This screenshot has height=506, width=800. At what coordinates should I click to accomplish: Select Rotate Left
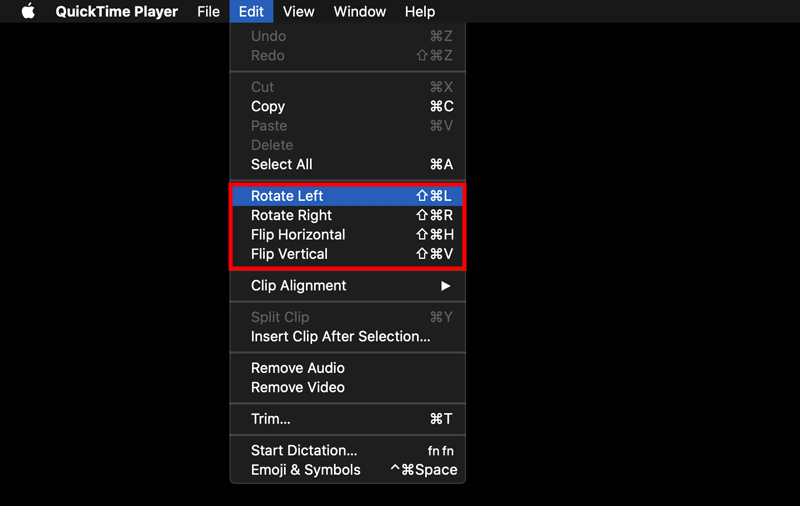tap(347, 196)
